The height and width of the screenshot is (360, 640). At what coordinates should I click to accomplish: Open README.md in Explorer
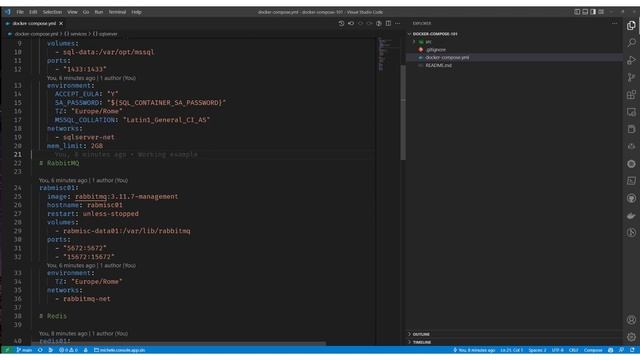438,65
